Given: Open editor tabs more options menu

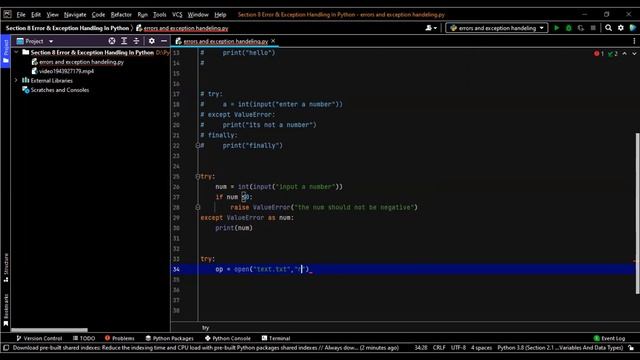Looking at the screenshot, I should 634,41.
